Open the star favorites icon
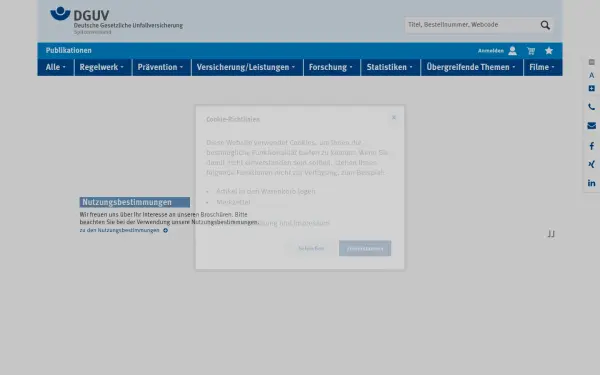 [x=549, y=51]
